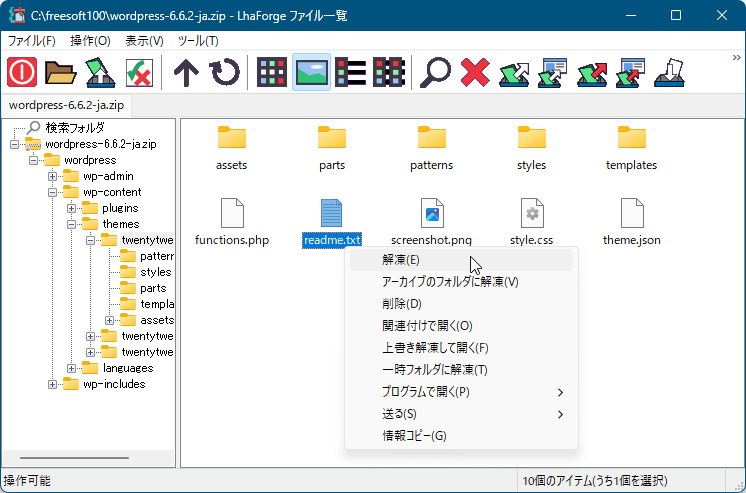The image size is (746, 493).
Task: Collapse the themes tree node
Action: [71, 225]
